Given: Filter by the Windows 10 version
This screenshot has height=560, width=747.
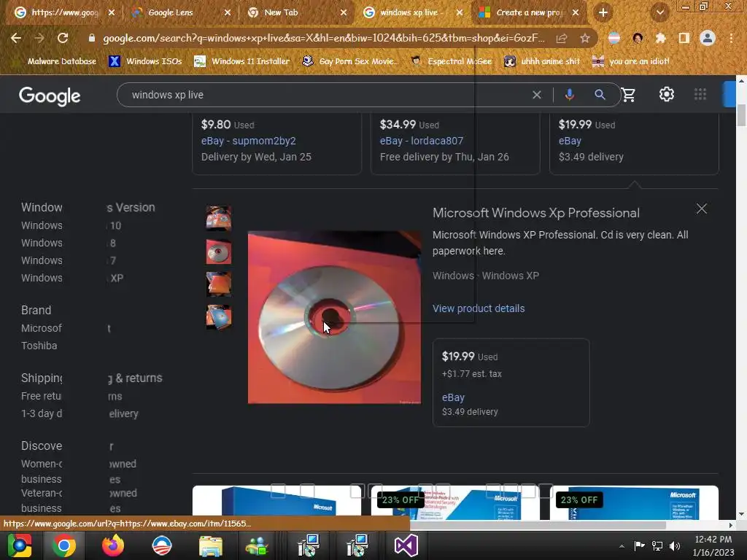Looking at the screenshot, I should 71,225.
